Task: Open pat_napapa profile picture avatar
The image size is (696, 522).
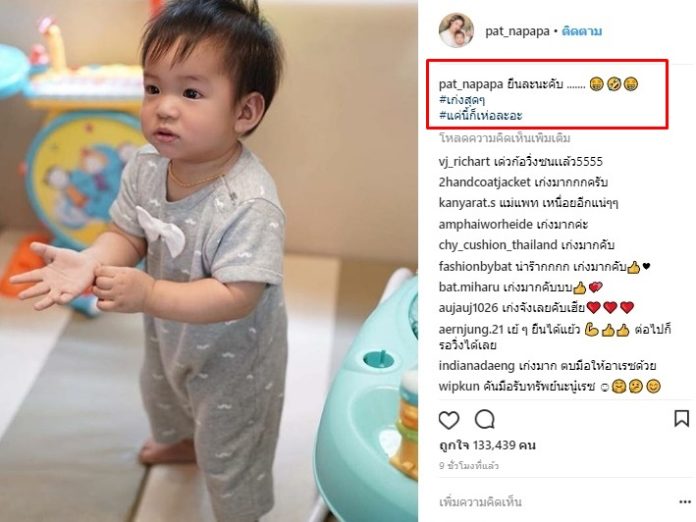Action: [x=456, y=30]
